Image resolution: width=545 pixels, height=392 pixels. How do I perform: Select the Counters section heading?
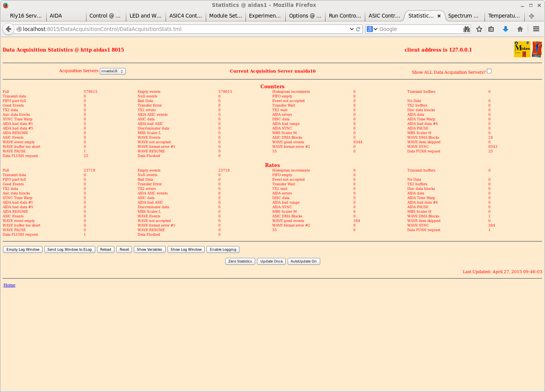(272, 87)
